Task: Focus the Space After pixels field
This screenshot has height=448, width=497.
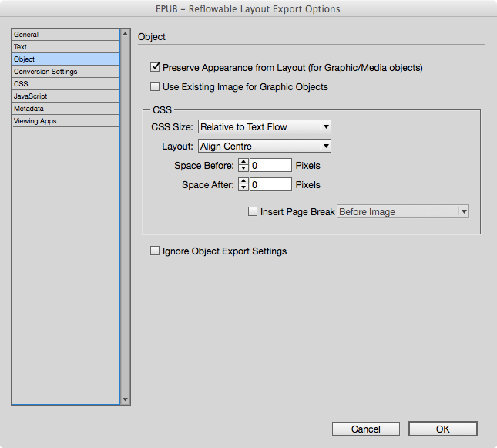Action: click(x=270, y=184)
